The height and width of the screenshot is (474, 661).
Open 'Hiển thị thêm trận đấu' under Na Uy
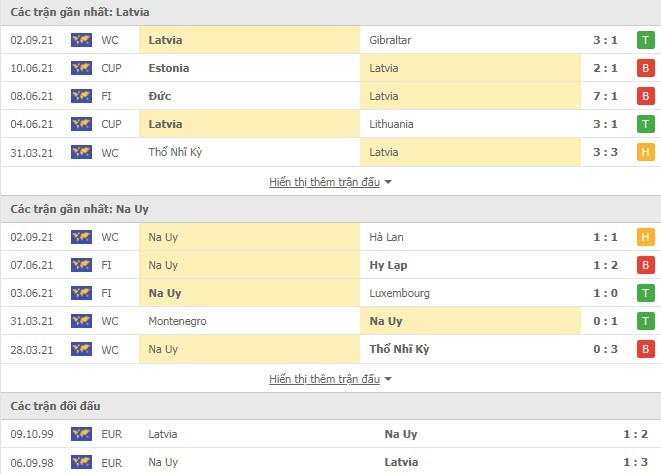(x=325, y=379)
